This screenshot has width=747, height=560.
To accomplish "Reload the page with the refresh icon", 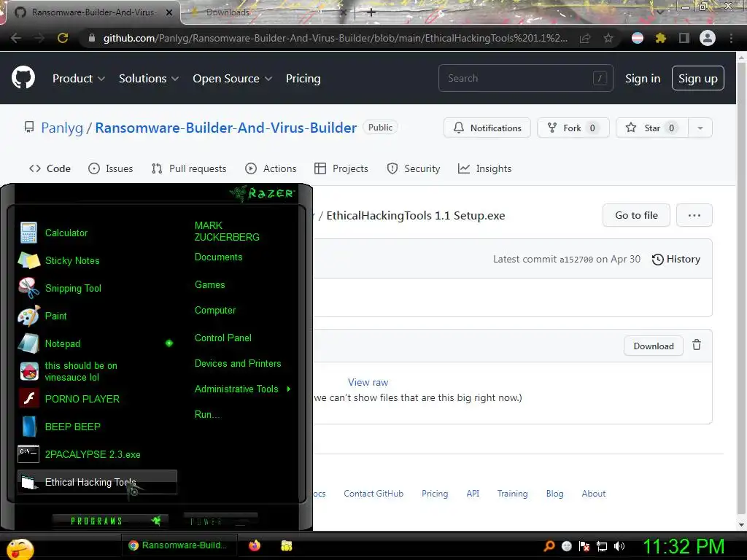I will [63, 38].
